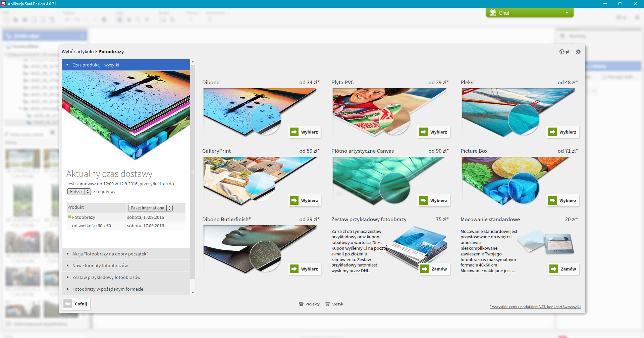
Task: Choose the GalleryPrint product
Action: click(305, 200)
